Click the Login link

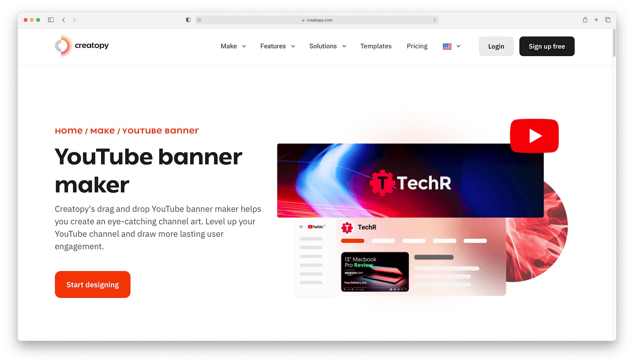496,46
